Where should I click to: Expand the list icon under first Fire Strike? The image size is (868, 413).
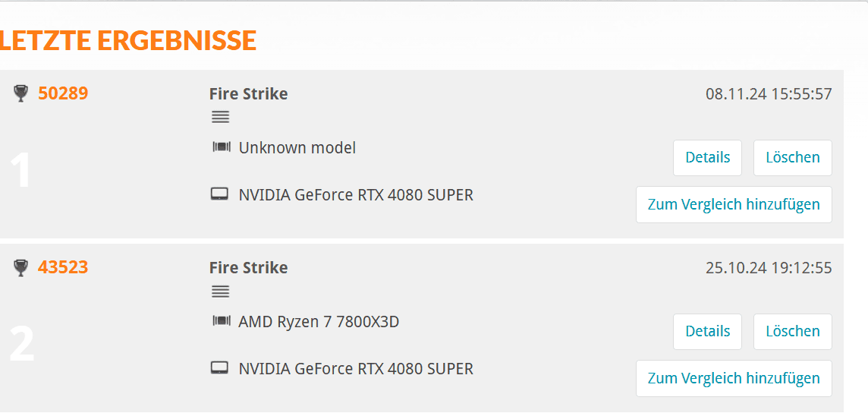[220, 118]
